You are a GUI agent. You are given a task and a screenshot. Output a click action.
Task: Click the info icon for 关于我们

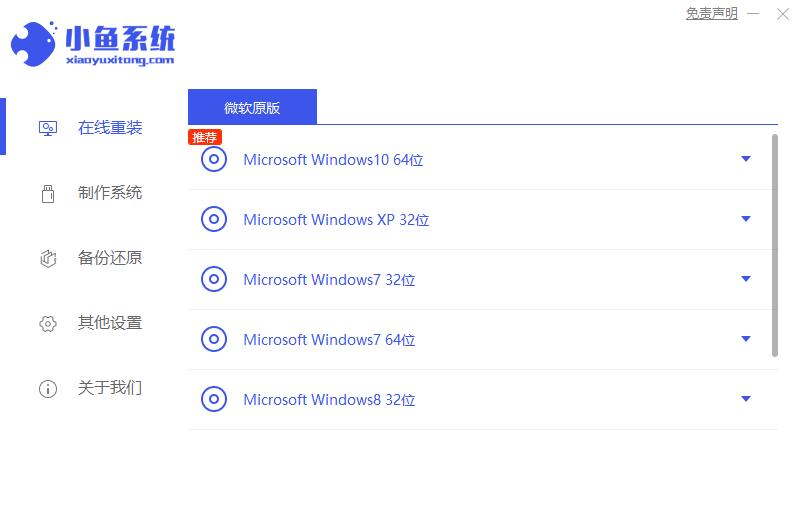(x=48, y=389)
